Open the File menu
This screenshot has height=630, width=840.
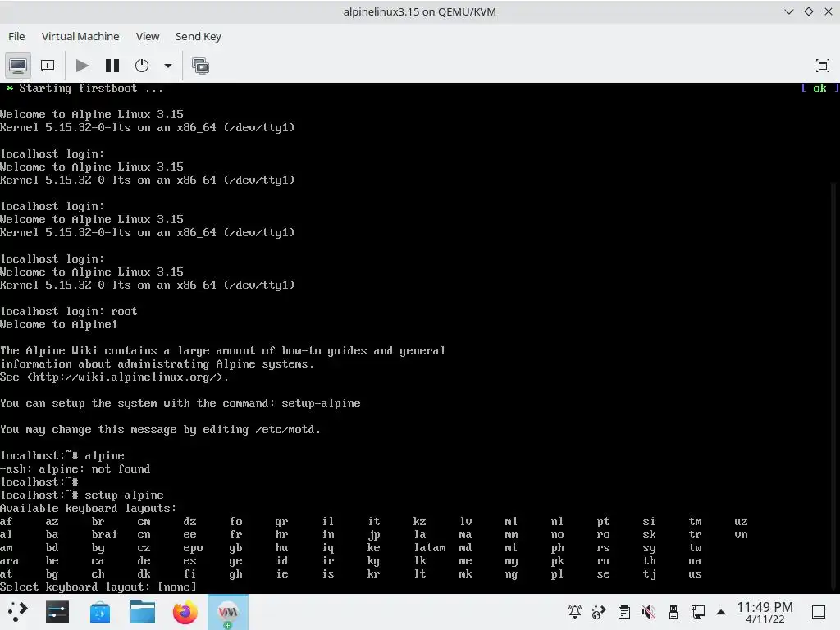(16, 36)
